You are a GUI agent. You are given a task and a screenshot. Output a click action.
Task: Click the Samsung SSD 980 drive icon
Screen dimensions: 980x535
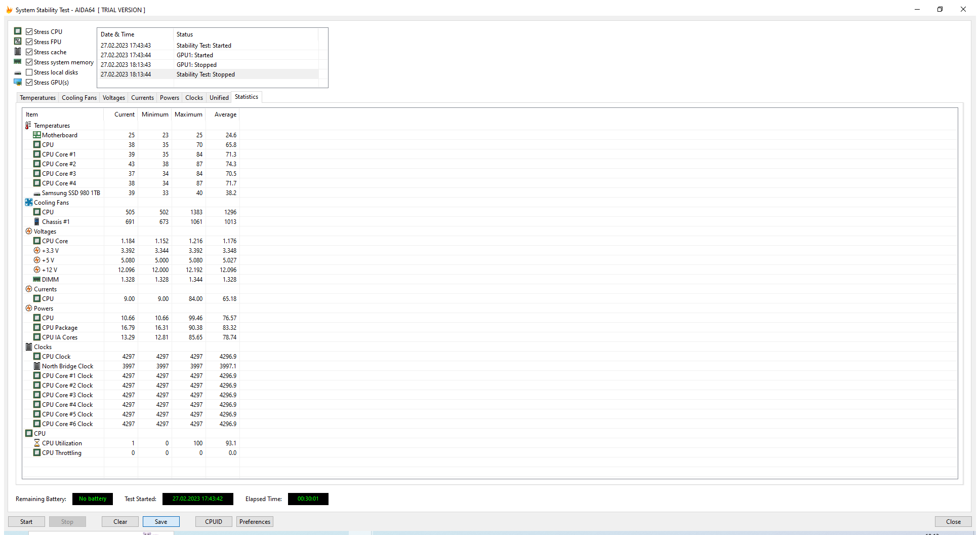pyautogui.click(x=36, y=193)
